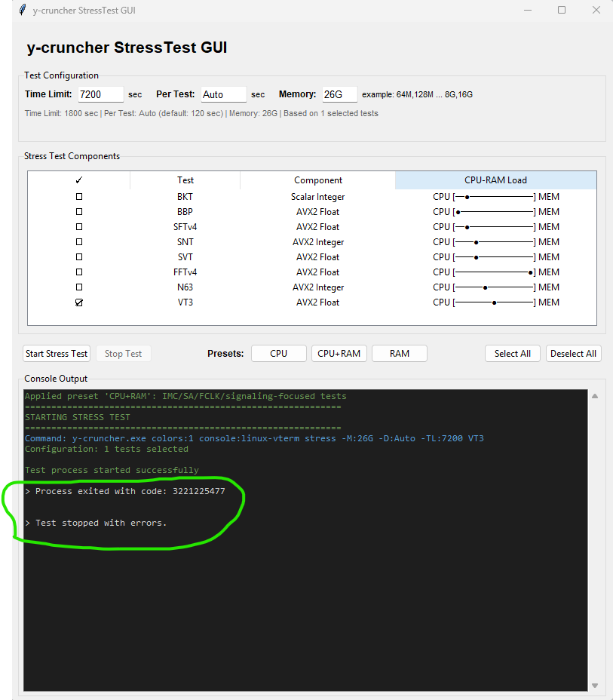Click console scrollbar up arrow

(x=595, y=396)
